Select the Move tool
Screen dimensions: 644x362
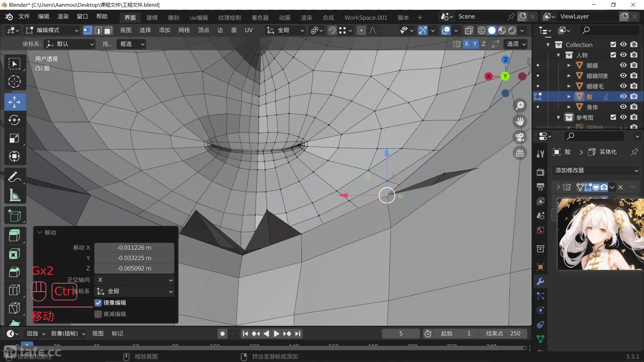(14, 102)
